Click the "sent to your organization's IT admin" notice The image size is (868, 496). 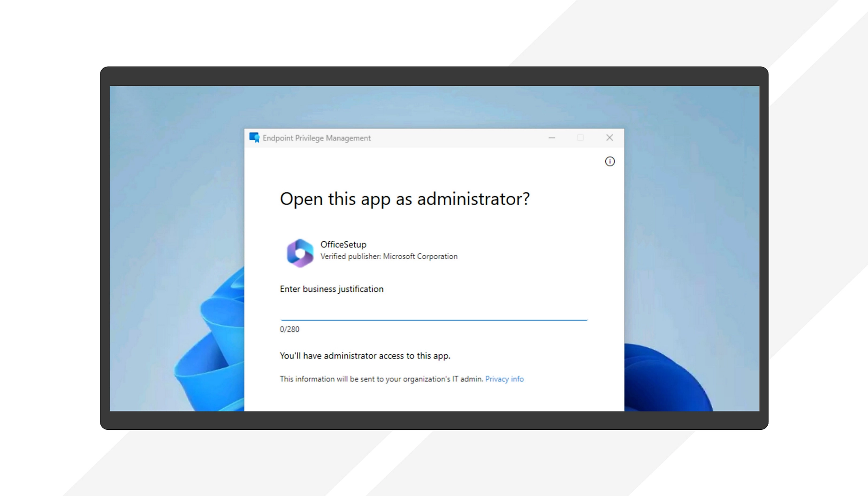pos(381,379)
